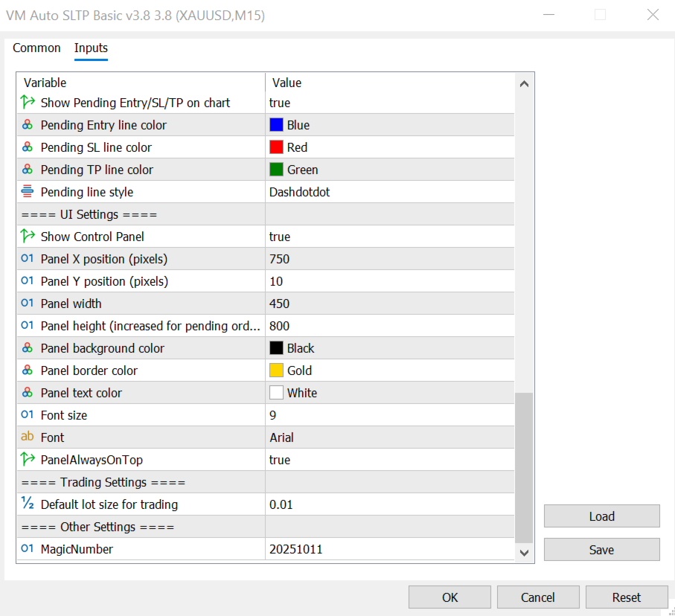Click the integer icon beside Panel width
This screenshot has height=616, width=675.
tap(27, 304)
